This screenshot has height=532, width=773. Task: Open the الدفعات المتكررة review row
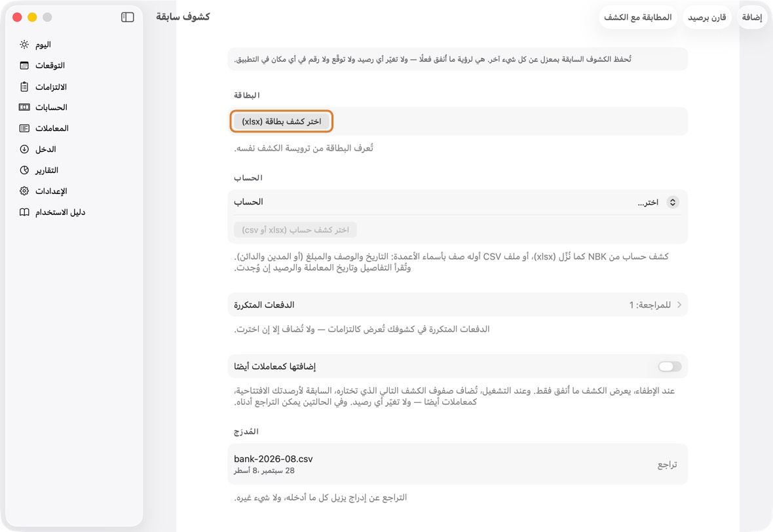[457, 305]
